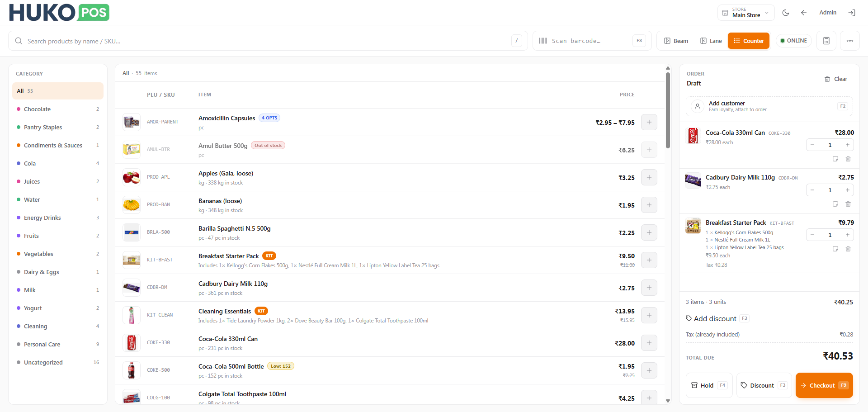The image size is (868, 412).
Task: Add Breakfast Starter Pack kit via plus button
Action: coord(649,260)
